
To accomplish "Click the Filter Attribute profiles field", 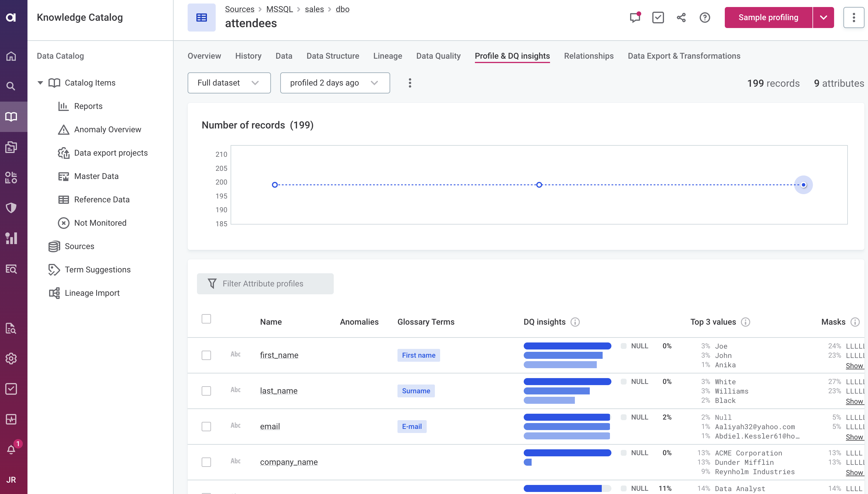I will click(265, 284).
